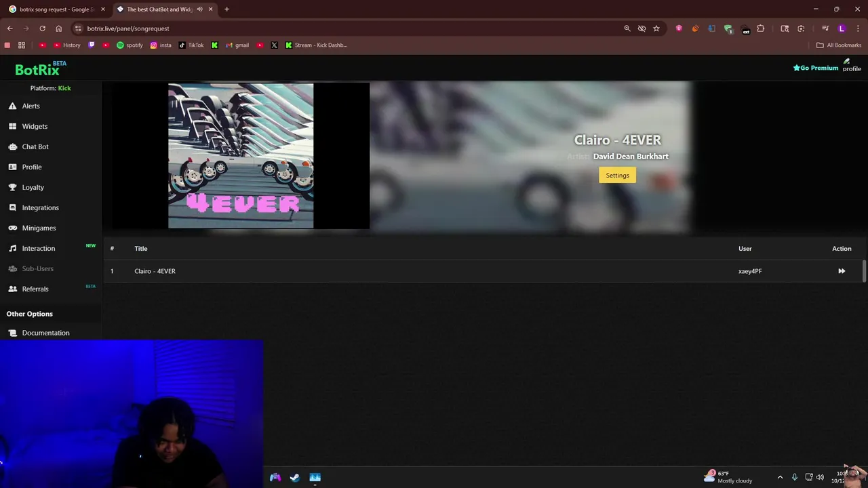Open the TikTok bookmark
Image resolution: width=868 pixels, height=488 pixels.
point(191,45)
